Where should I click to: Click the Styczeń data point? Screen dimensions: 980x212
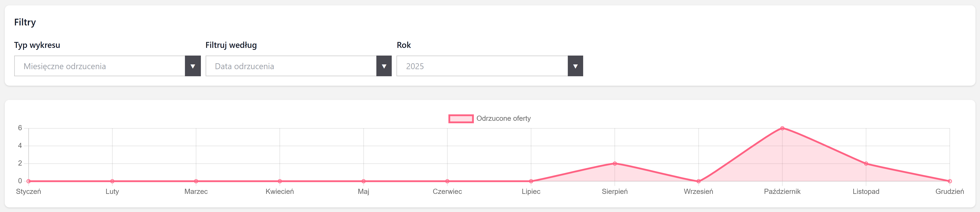pyautogui.click(x=29, y=181)
